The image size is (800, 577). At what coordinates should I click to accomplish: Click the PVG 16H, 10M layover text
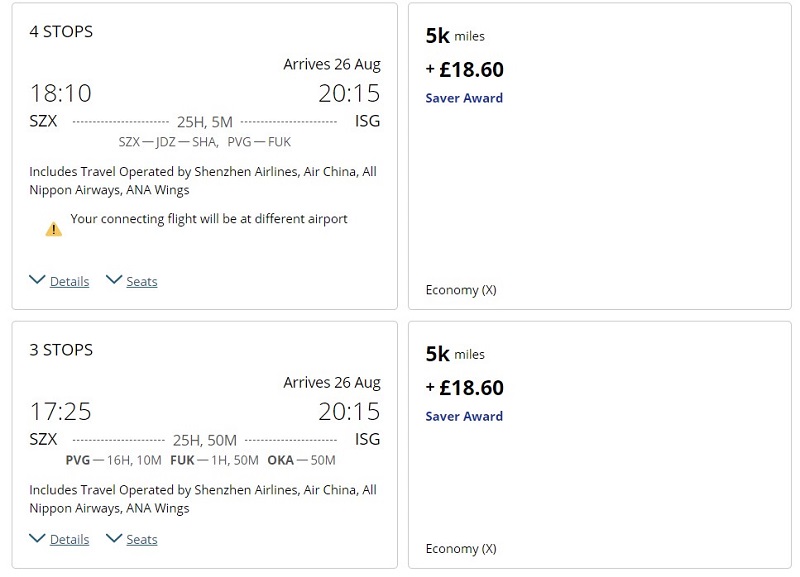(x=114, y=460)
